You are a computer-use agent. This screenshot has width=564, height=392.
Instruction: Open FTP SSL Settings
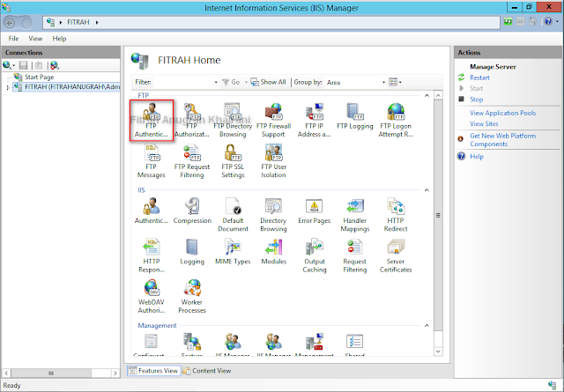point(233,161)
